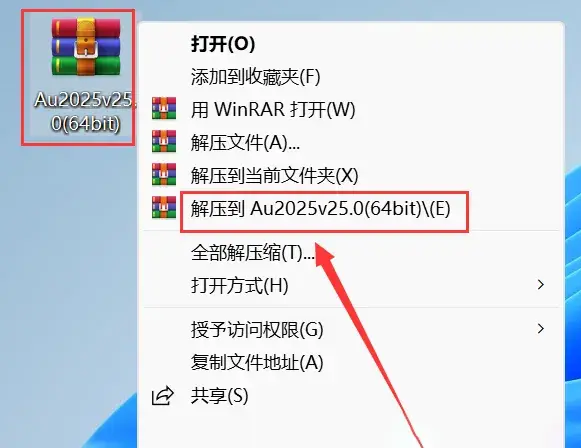Click the share icon next to 共享(S)

click(x=163, y=395)
